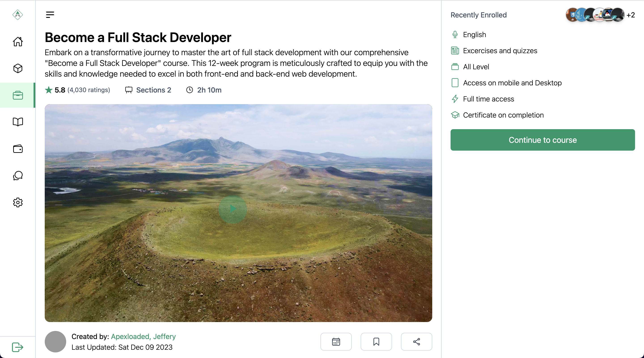Select the briefcase courses sidebar icon
Screen dimensions: 644x358
tap(18, 95)
